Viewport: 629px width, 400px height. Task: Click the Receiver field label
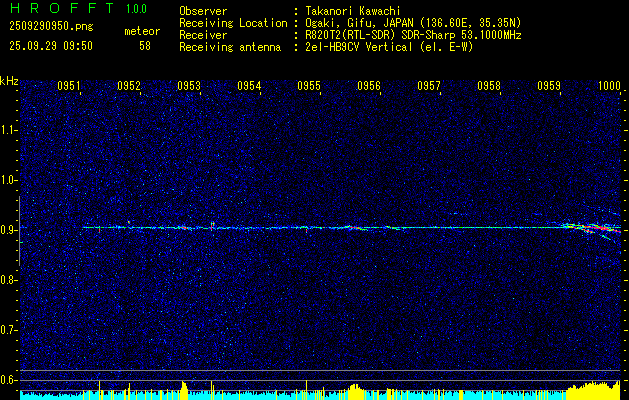point(203,35)
